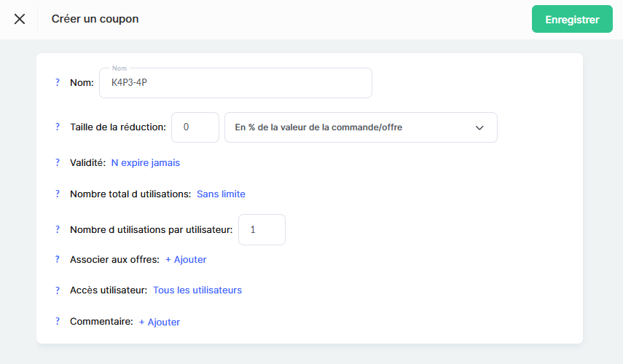Open the help tooltip for Validité
The image size is (623, 364).
click(58, 163)
